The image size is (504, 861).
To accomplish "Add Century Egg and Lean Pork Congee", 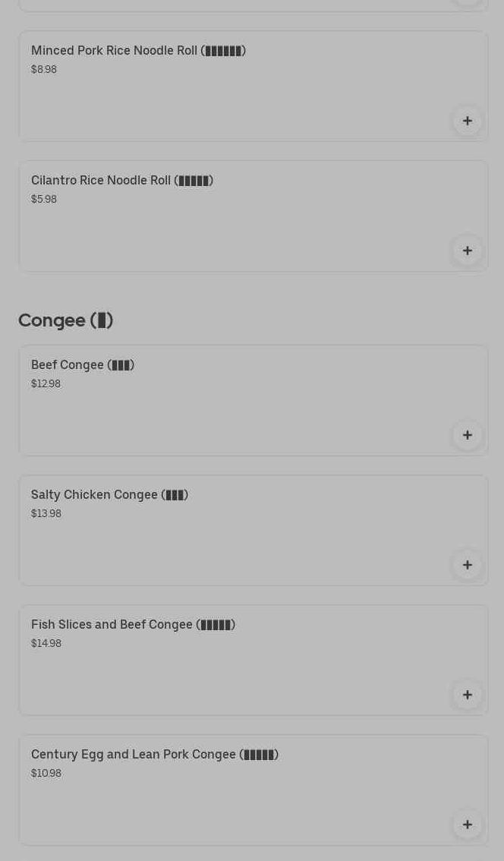I will pyautogui.click(x=467, y=825).
